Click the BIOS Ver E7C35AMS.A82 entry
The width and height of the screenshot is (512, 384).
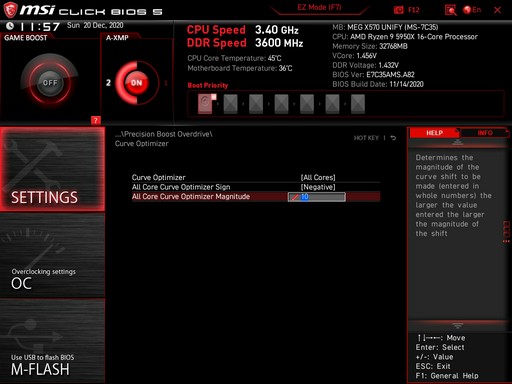[373, 75]
